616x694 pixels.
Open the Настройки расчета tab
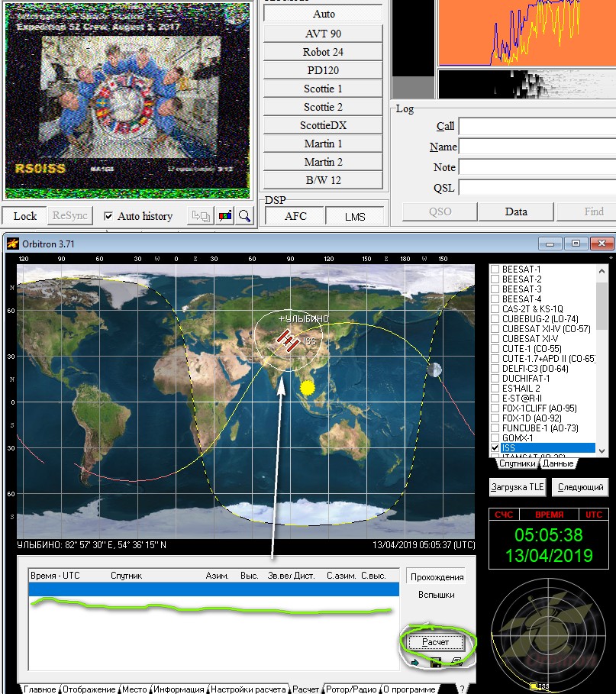click(x=248, y=689)
